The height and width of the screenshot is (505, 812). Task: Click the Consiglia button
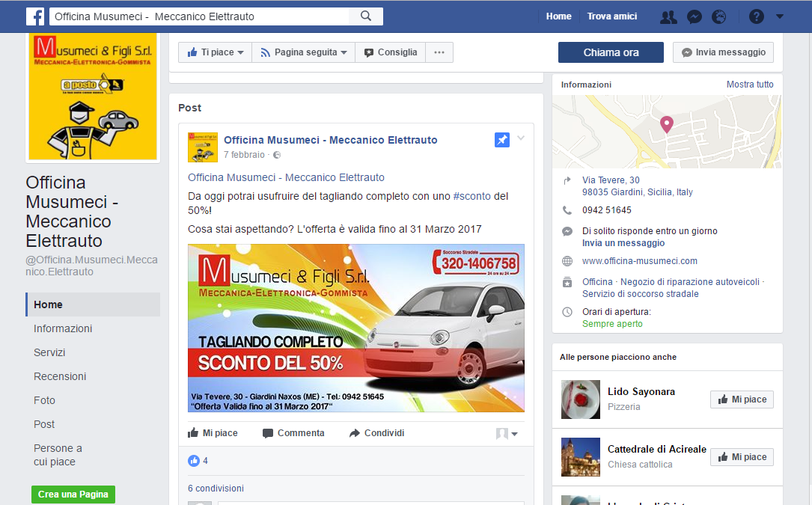pyautogui.click(x=391, y=52)
